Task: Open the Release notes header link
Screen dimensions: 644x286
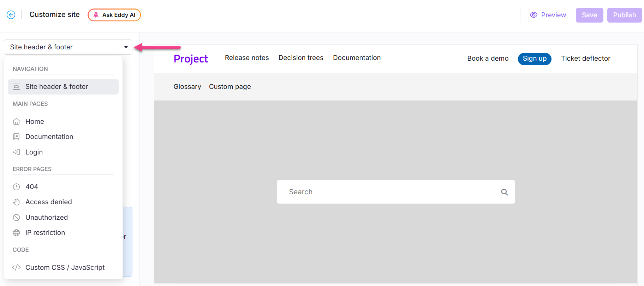Action: click(247, 58)
